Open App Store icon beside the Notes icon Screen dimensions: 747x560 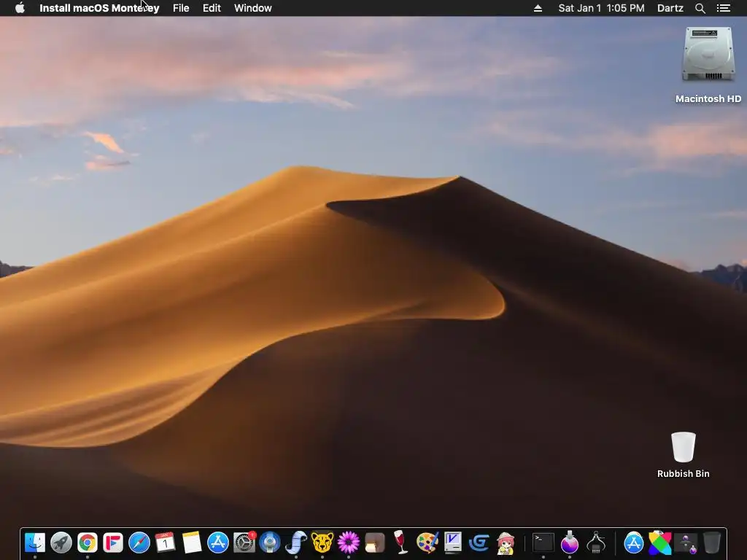click(x=217, y=542)
